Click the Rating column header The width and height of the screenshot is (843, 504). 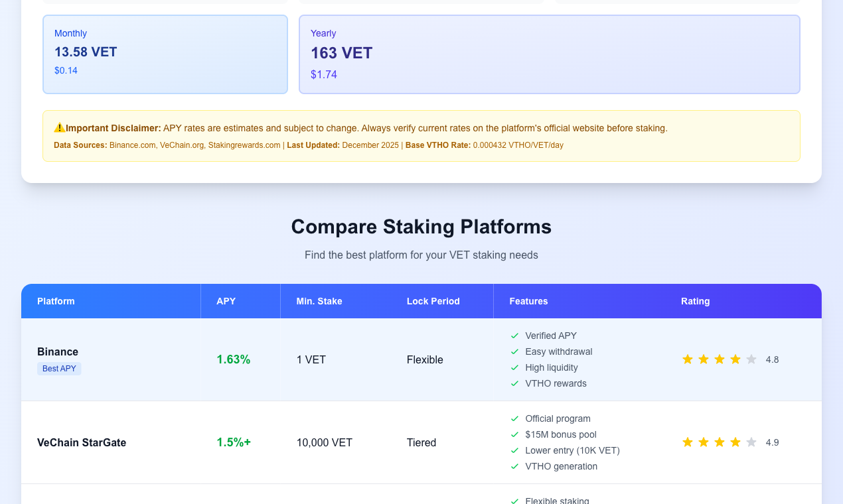coord(695,301)
